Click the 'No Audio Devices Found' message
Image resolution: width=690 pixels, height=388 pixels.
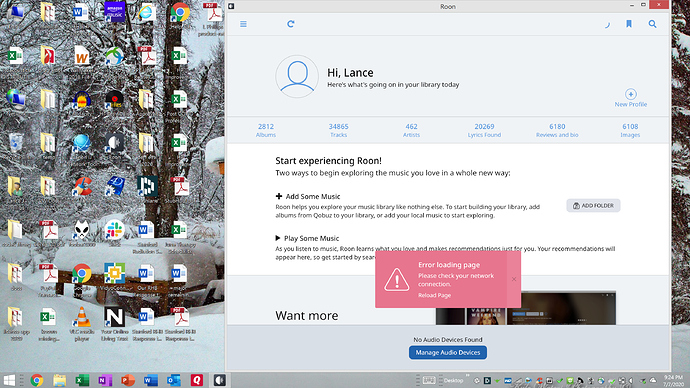448,340
